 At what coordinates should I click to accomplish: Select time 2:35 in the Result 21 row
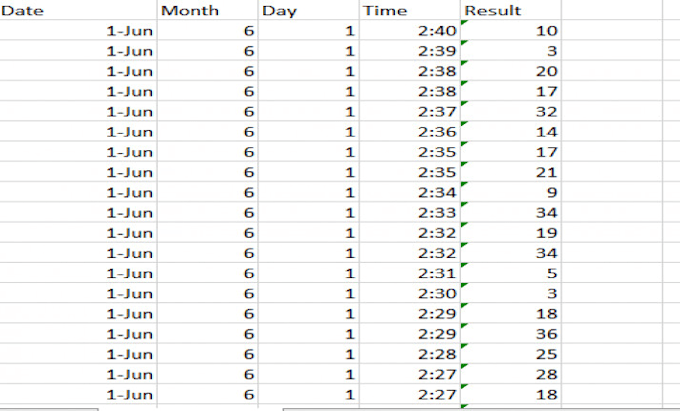(409, 172)
